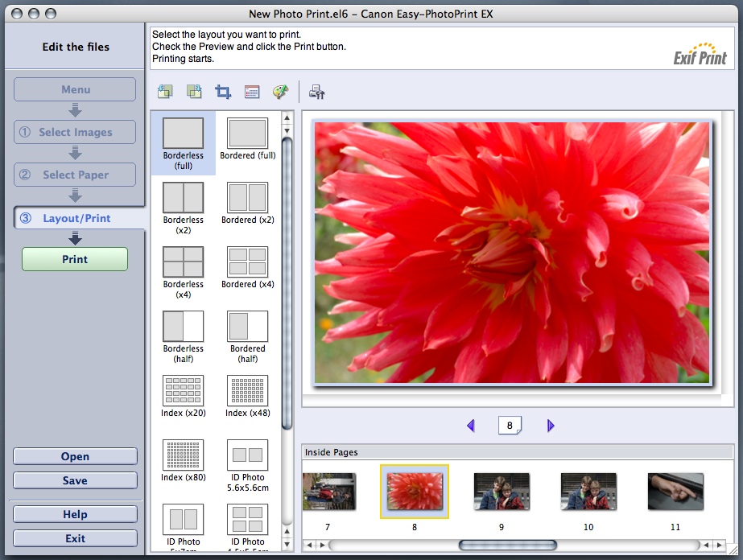
Task: Click the first toolbar image-swap icon
Action: tap(165, 92)
